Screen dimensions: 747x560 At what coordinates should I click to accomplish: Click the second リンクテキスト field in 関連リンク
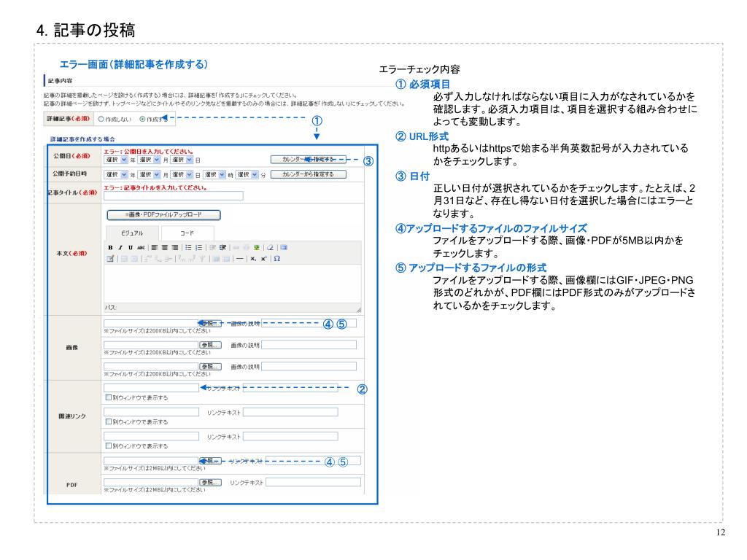click(290, 412)
